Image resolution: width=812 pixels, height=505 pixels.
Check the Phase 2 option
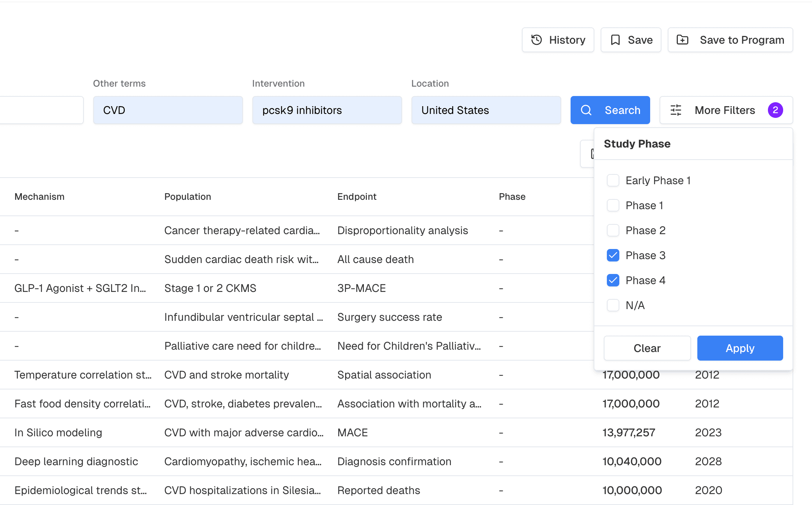tap(613, 230)
